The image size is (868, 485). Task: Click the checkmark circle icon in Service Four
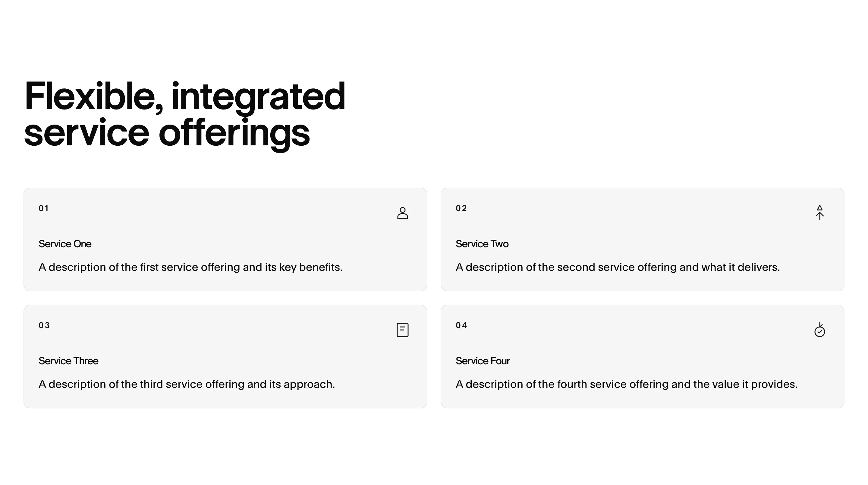(x=819, y=330)
